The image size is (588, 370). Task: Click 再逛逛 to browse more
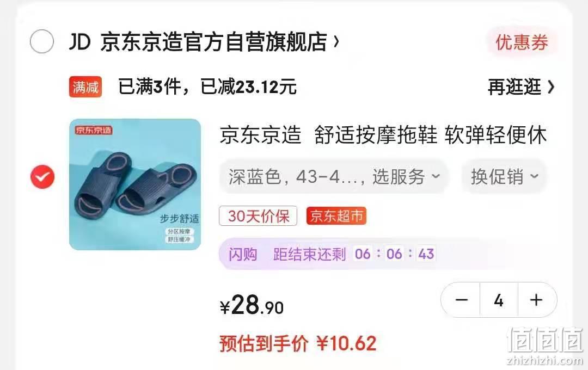click(x=514, y=87)
